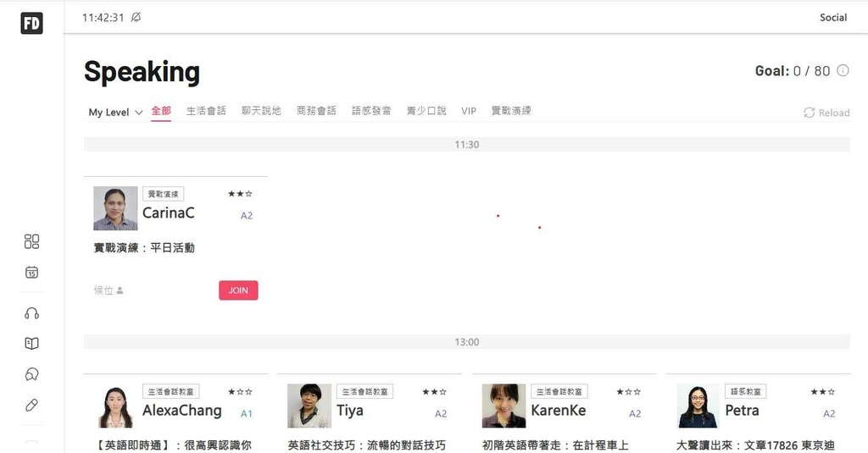
Task: Toggle the muted bell notification icon
Action: click(136, 17)
